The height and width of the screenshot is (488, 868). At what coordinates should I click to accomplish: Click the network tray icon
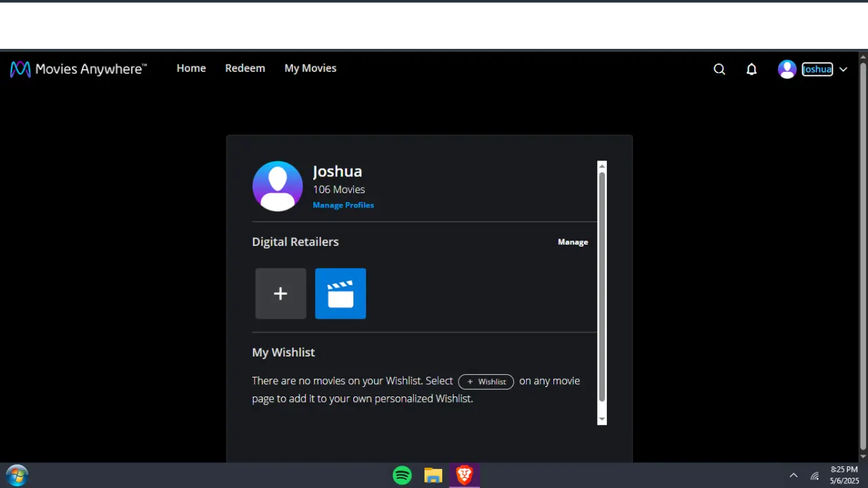815,476
